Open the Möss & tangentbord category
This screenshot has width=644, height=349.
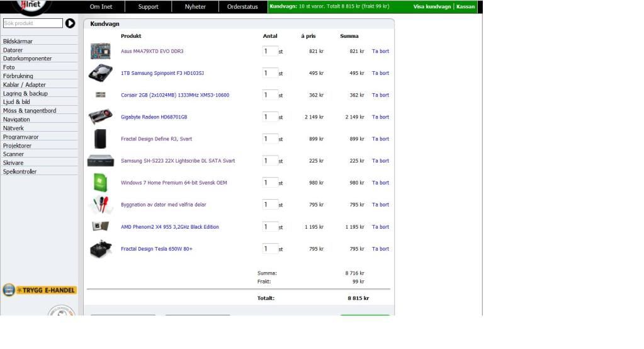point(30,111)
